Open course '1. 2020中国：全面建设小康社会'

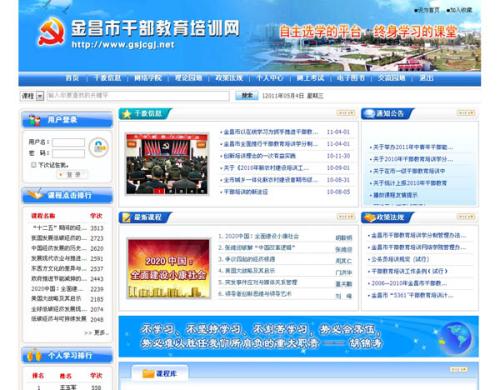pos(259,236)
